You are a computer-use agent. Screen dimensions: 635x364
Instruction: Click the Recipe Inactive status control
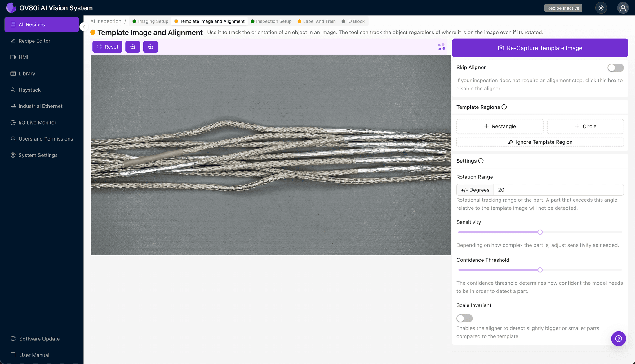click(x=563, y=8)
